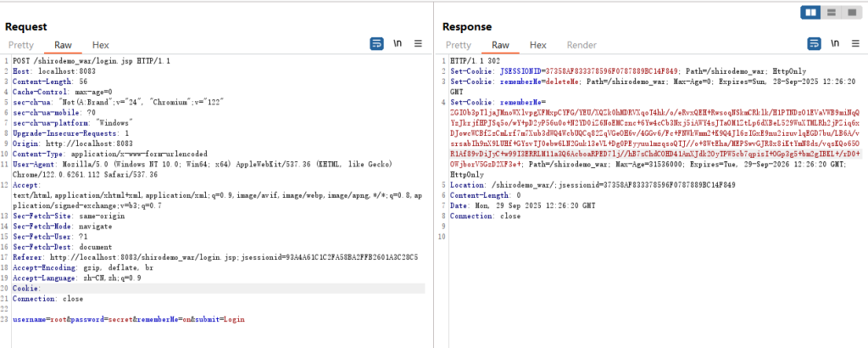The width and height of the screenshot is (868, 348).
Task: Open the Response panel hamburger menu
Action: [854, 43]
